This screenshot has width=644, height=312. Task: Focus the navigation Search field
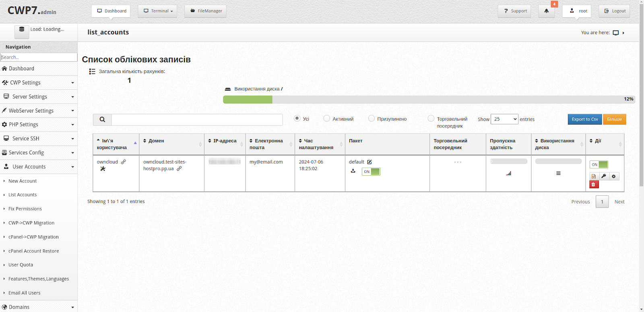(39, 57)
